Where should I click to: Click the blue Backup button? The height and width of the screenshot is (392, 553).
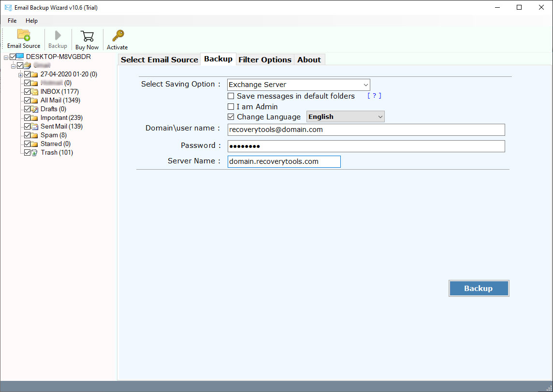click(x=478, y=289)
